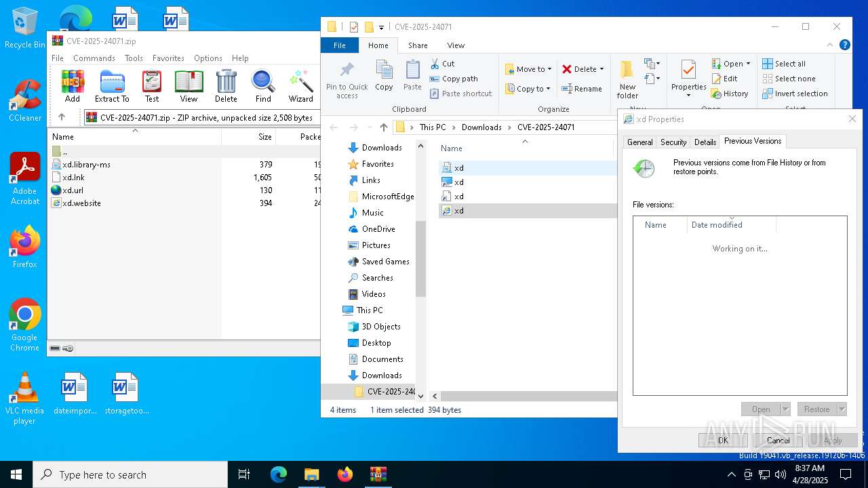Open the Commands menu in WinRAR

click(94, 58)
